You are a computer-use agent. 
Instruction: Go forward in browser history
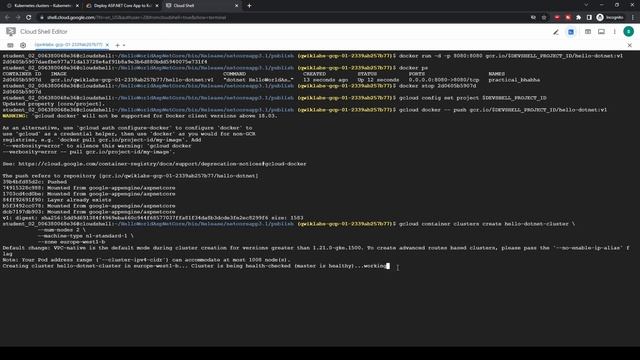pyautogui.click(x=18, y=18)
